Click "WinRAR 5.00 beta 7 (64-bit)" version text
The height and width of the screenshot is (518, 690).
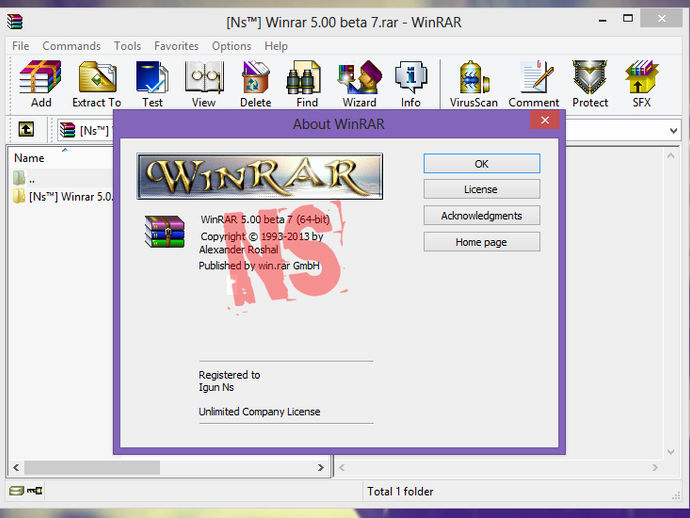click(x=265, y=219)
